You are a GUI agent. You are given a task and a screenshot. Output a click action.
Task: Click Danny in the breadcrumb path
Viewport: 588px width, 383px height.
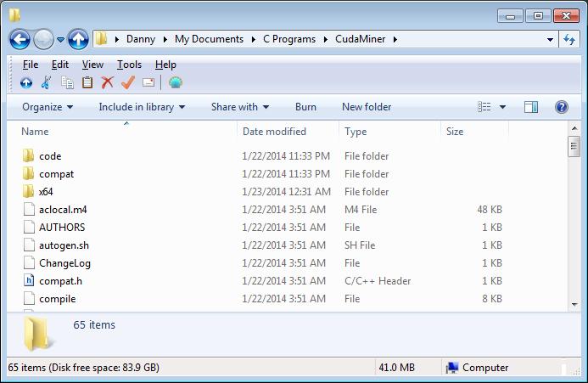coord(141,39)
